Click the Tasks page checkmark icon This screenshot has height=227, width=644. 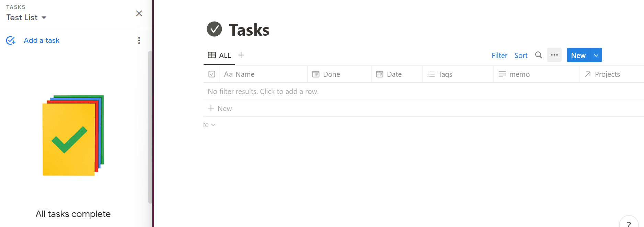coord(215,29)
